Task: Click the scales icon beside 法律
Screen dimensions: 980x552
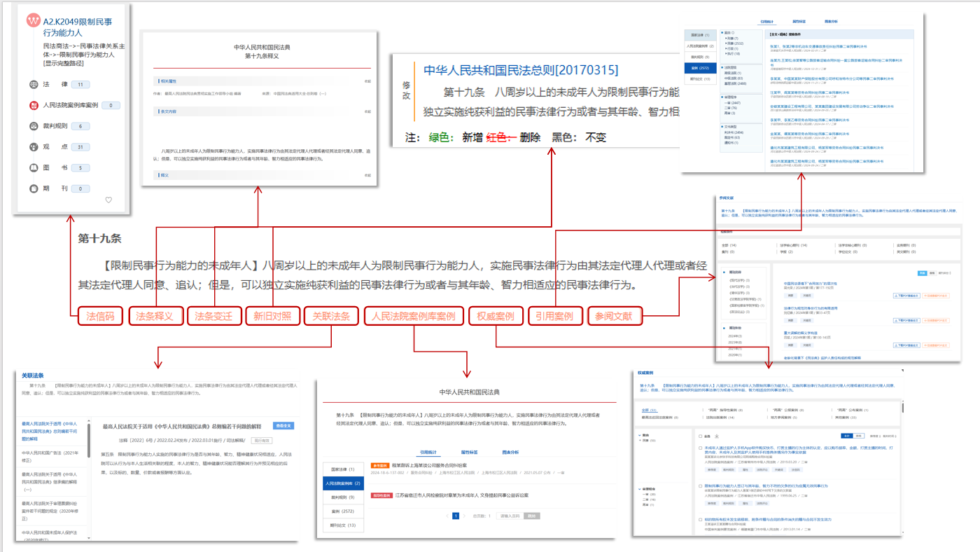Action: point(34,84)
